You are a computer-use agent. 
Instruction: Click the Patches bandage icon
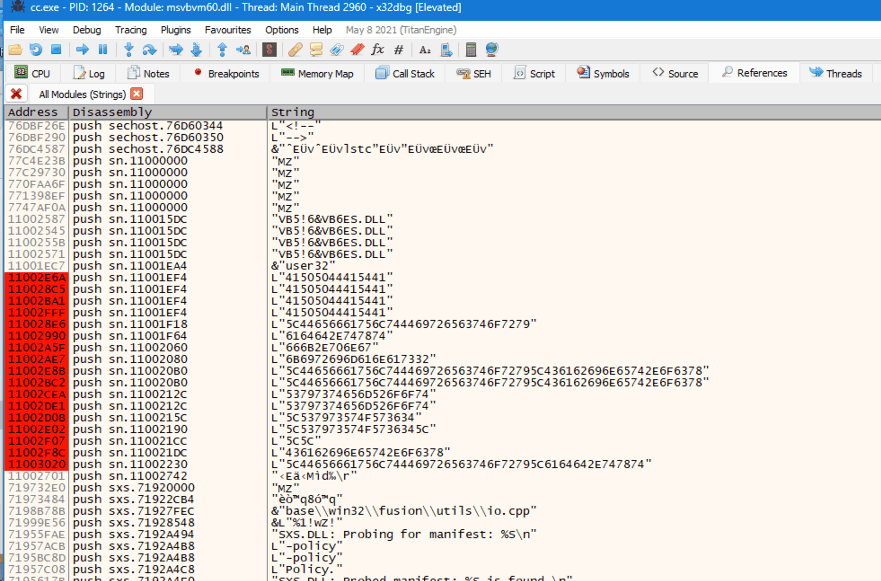point(295,49)
